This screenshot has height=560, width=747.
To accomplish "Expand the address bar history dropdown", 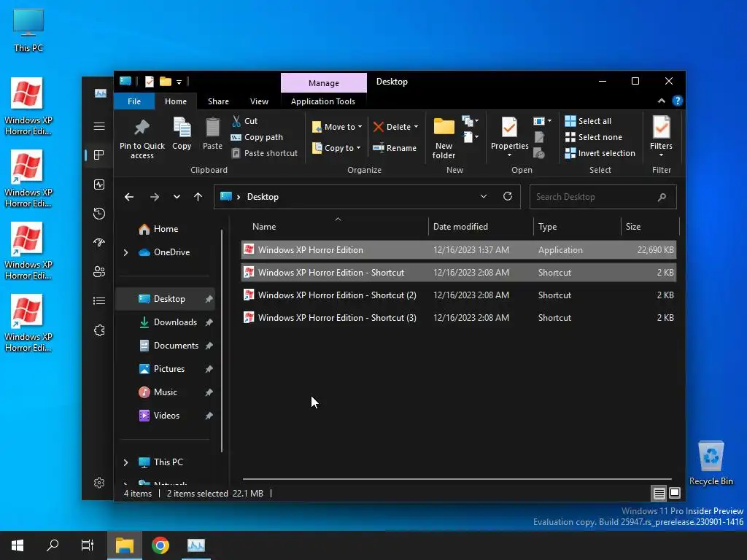I will click(x=484, y=197).
